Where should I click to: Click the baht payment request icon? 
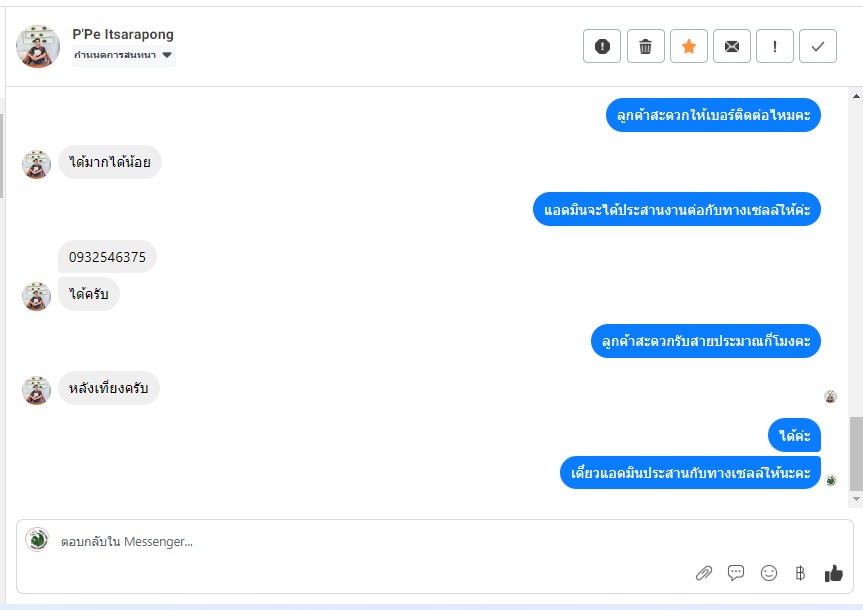point(800,573)
